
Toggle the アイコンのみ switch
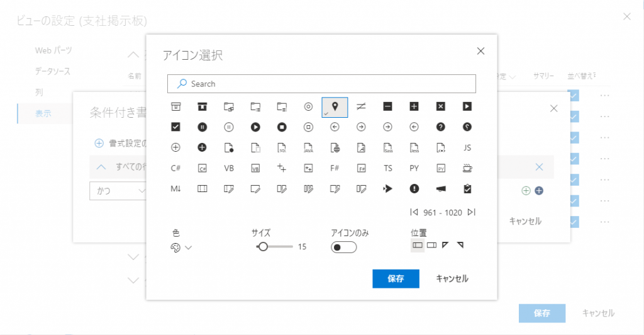343,247
